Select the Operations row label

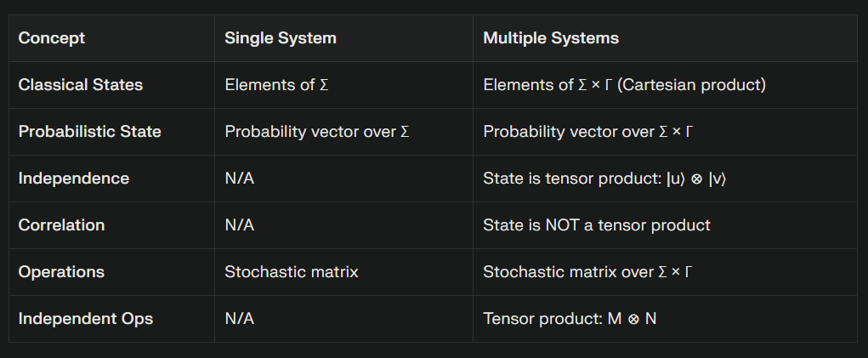tap(61, 271)
